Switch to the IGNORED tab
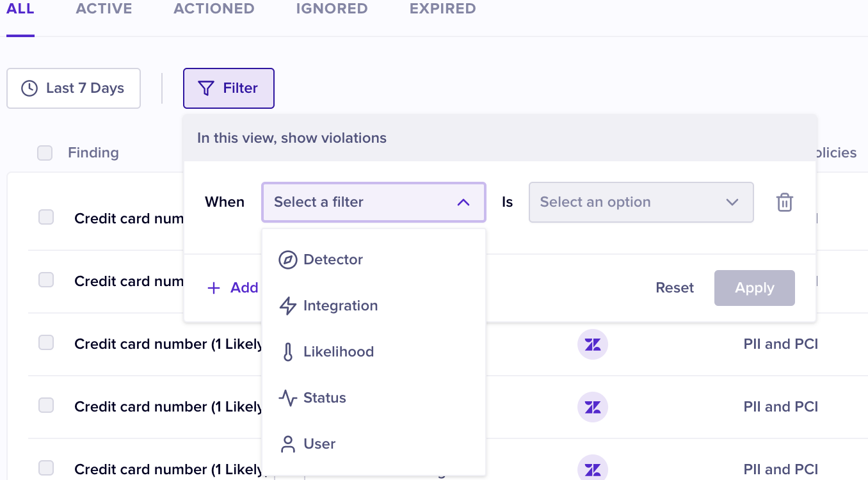 pos(332,9)
